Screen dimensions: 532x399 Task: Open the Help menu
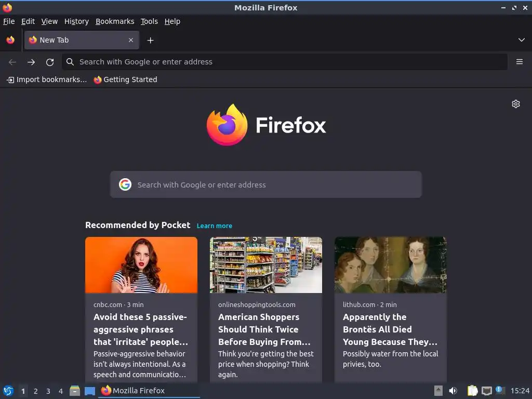172,21
